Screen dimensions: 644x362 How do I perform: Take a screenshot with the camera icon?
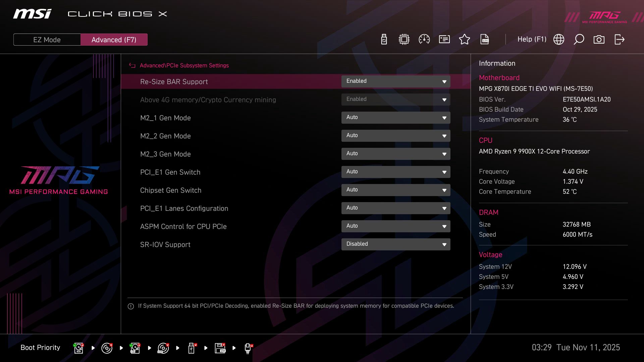(599, 39)
